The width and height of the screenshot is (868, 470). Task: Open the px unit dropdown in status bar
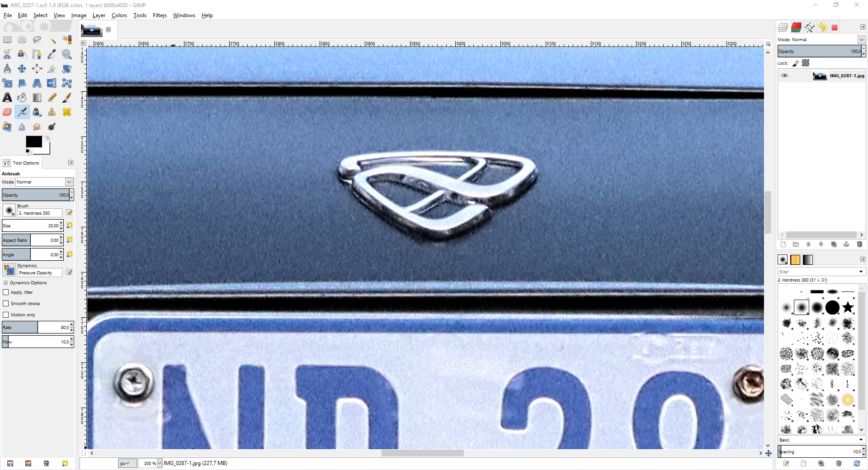click(127, 463)
